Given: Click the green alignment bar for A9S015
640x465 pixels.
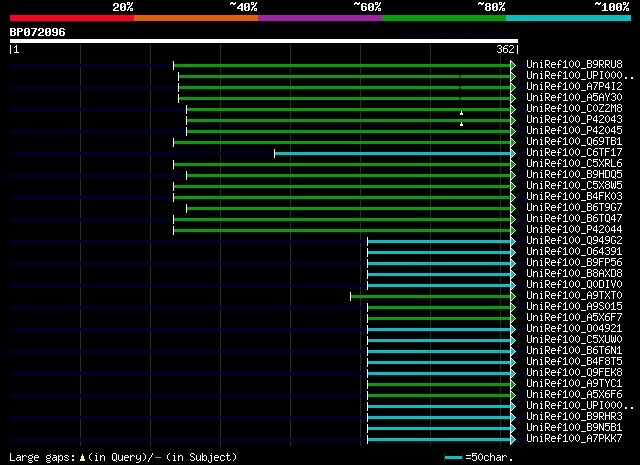Looking at the screenshot, I should coord(439,307).
